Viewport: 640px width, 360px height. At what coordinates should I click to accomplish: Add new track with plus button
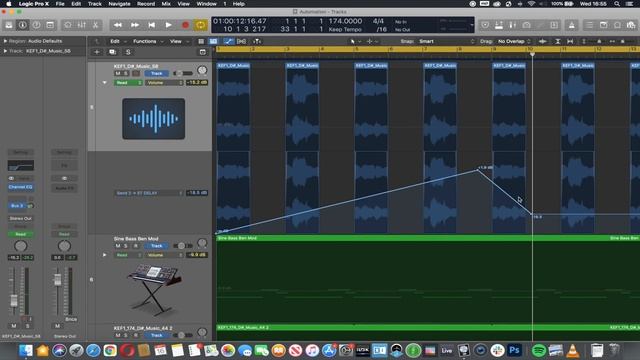coord(97,52)
